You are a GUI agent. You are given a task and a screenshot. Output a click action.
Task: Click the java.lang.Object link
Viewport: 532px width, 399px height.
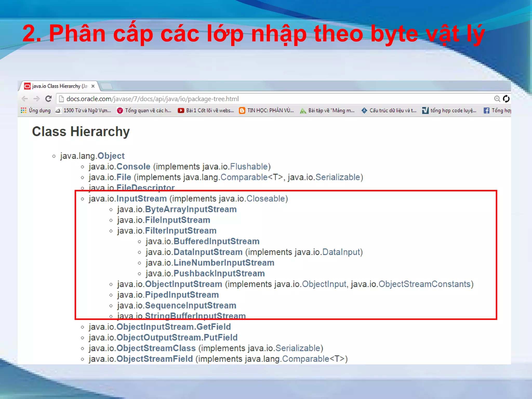tap(111, 156)
